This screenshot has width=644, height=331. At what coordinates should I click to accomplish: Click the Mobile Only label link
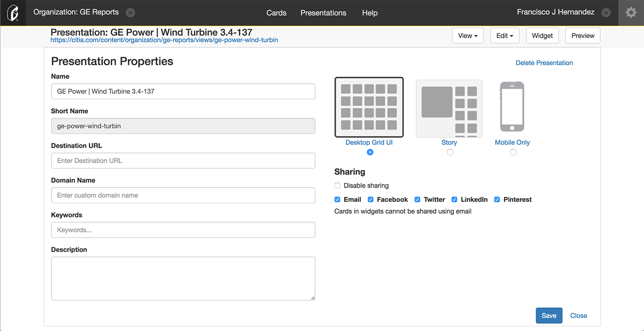point(512,143)
